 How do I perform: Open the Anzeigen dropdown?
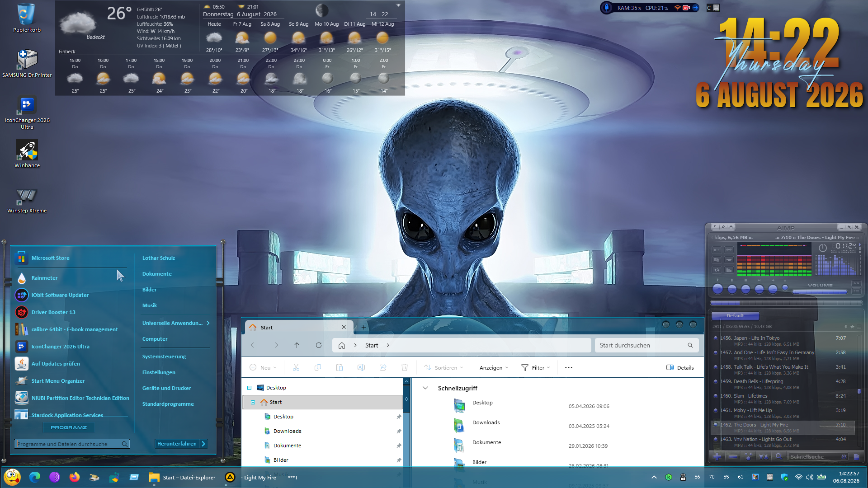(x=494, y=367)
